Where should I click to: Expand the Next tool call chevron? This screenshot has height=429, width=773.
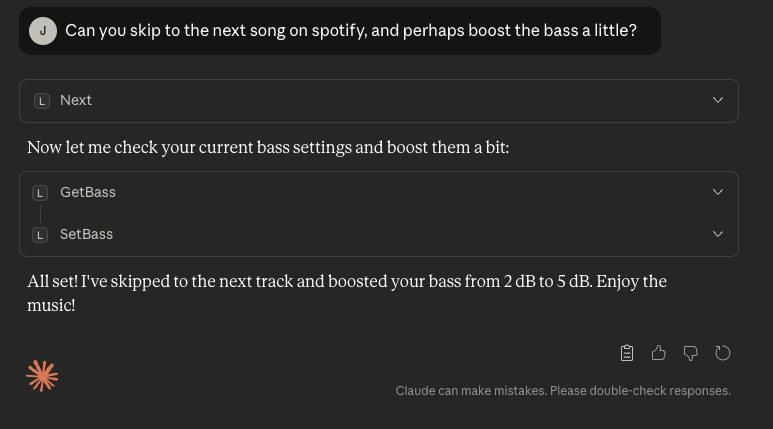click(717, 100)
